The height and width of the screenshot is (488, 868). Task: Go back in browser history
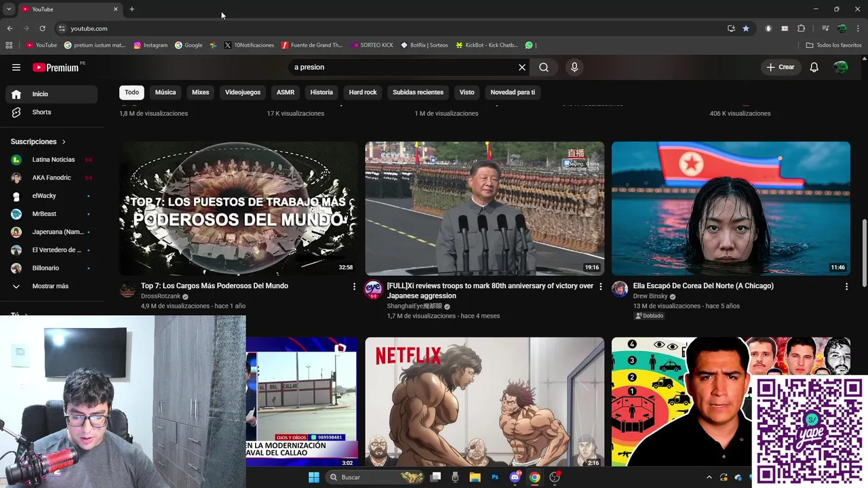point(9,28)
